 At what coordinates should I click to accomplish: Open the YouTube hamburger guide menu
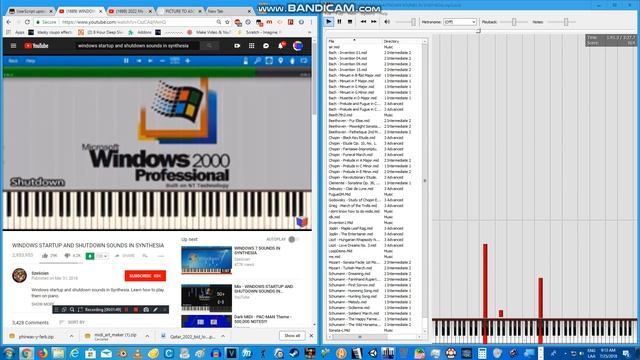coord(13,46)
